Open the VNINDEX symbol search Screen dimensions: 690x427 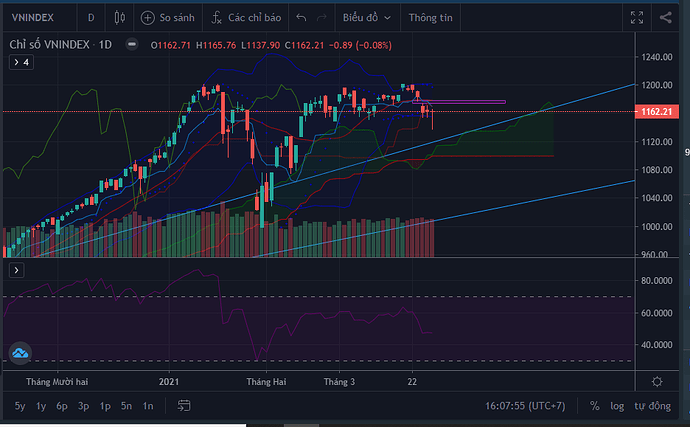(33, 18)
